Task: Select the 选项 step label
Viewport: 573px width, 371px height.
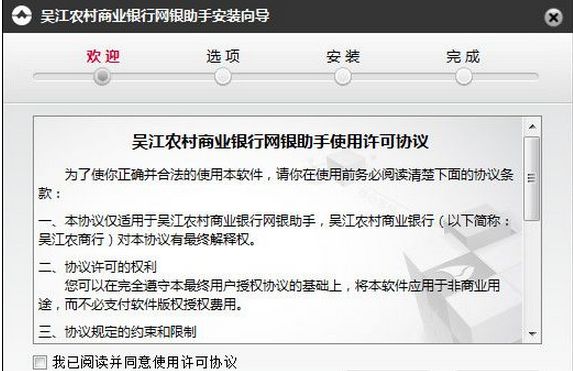Action: click(223, 57)
